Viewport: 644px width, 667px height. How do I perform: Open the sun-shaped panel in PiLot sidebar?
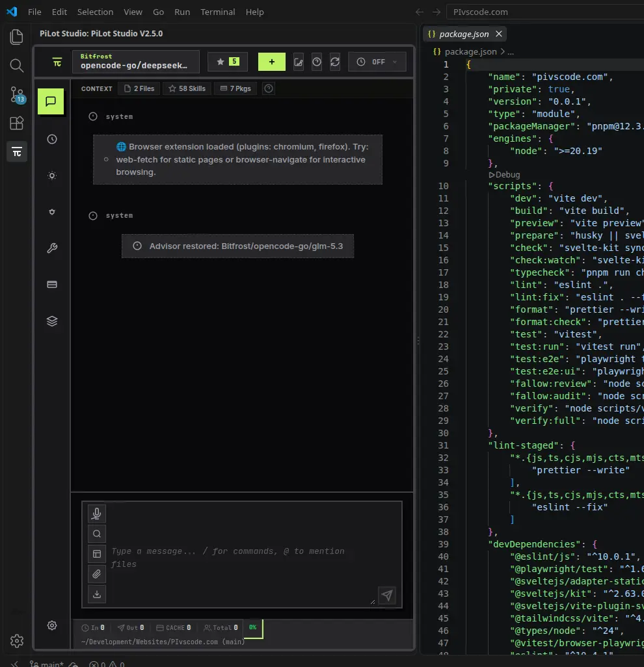pyautogui.click(x=52, y=176)
